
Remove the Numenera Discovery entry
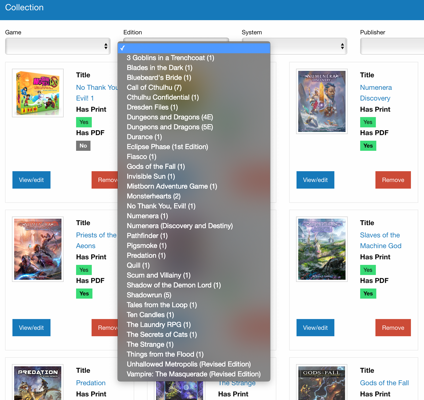(393, 180)
